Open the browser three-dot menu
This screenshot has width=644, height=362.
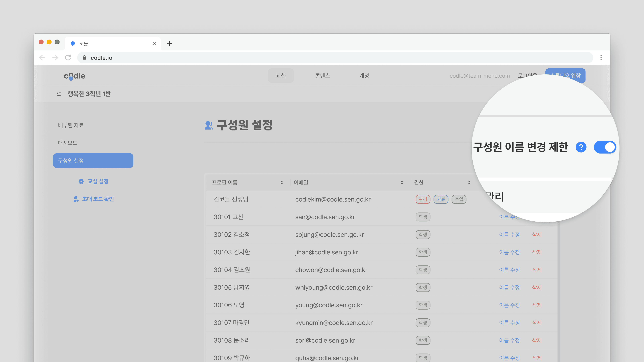tap(601, 58)
